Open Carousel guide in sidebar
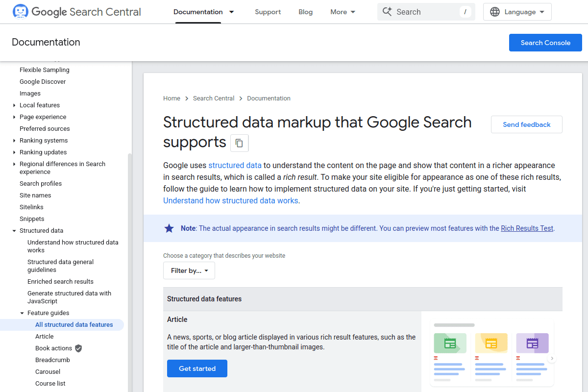The height and width of the screenshot is (392, 588). point(48,372)
